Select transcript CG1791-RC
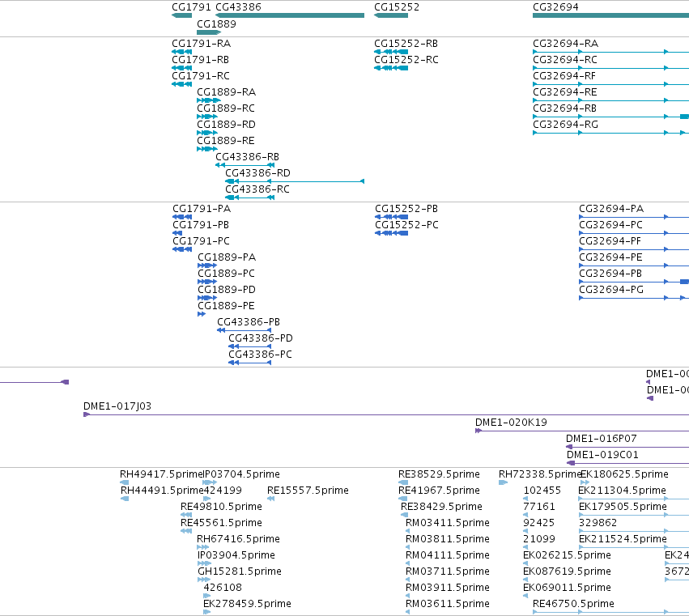This screenshot has width=689, height=616. [201, 76]
